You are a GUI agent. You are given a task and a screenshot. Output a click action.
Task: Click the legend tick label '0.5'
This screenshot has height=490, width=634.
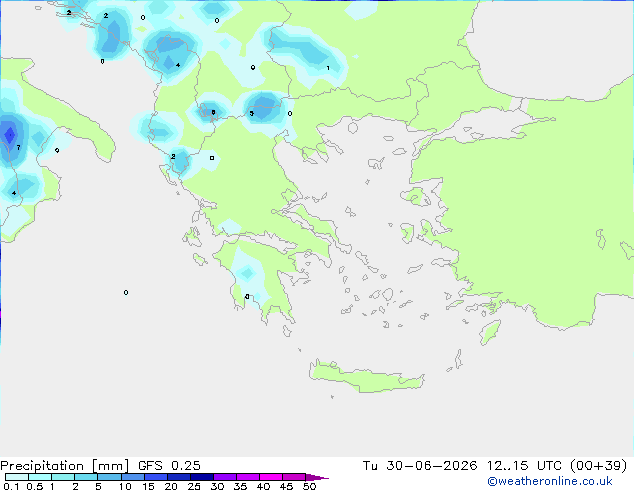(x=35, y=486)
